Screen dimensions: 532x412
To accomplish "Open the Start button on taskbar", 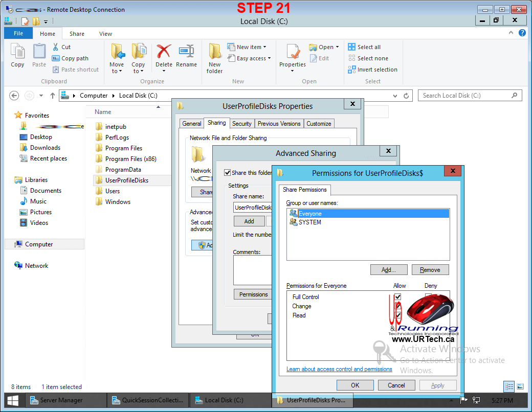I will coord(13,400).
